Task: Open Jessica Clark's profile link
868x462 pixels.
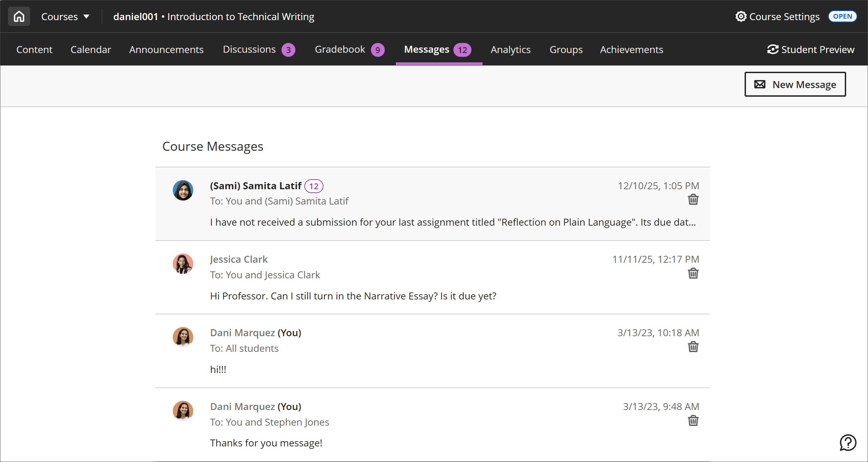Action: click(x=238, y=259)
